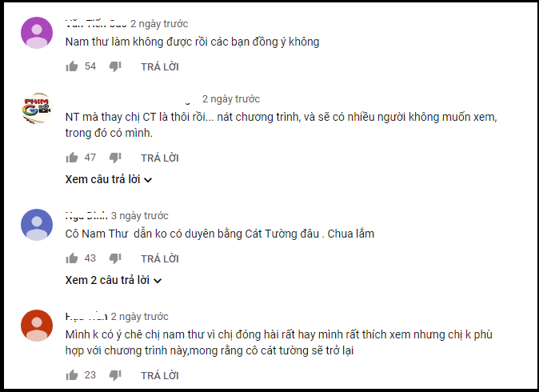Viewport: 539px width, 392px height.
Task: Expand Xem câu trả lời replies
Action: click(x=109, y=179)
